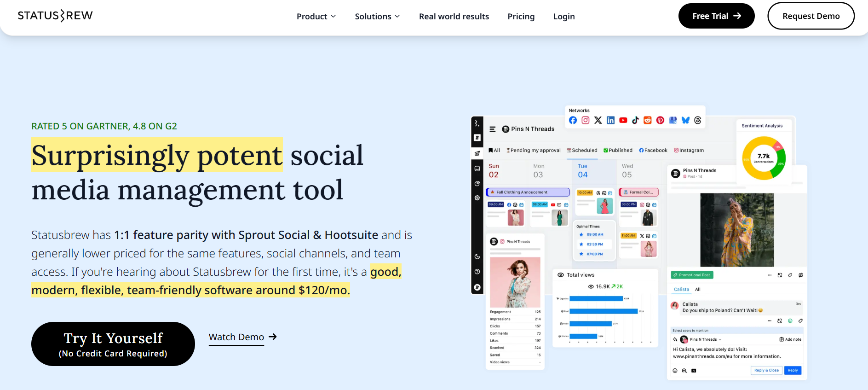Click the emoji picker icon in reply box
868x390 pixels.
(675, 371)
